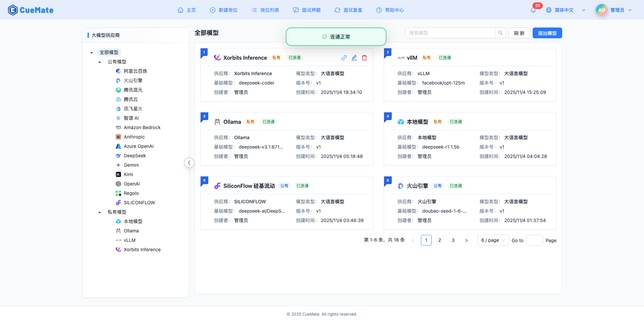Viewport: 644px width, 322px height.
Task: Focus the 搜索模型 search field
Action: (450, 33)
